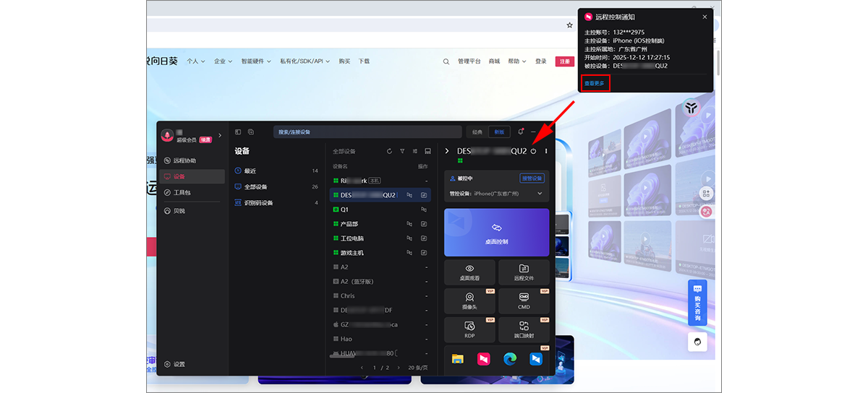This screenshot has height=393, width=868.
Task: Expand the user account chevron
Action: tap(220, 135)
